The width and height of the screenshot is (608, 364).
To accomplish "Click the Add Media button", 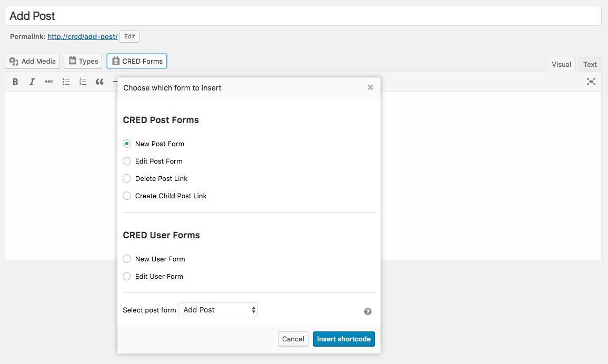I will pos(33,61).
